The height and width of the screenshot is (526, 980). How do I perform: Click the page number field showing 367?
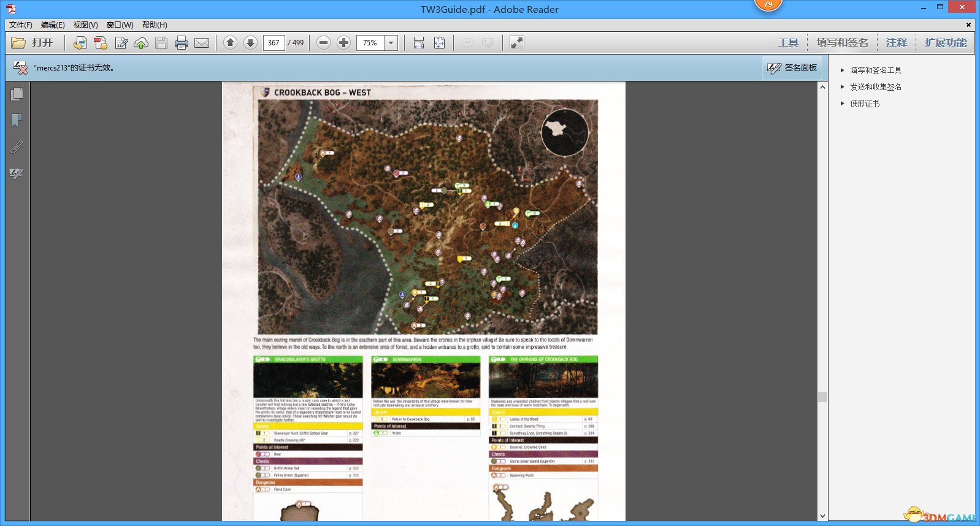(274, 43)
